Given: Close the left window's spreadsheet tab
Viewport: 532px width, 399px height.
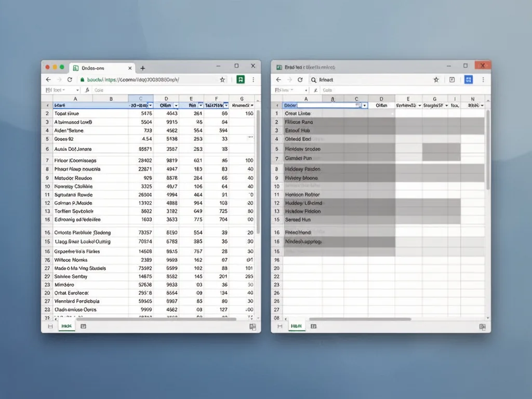Looking at the screenshot, I should coord(130,68).
